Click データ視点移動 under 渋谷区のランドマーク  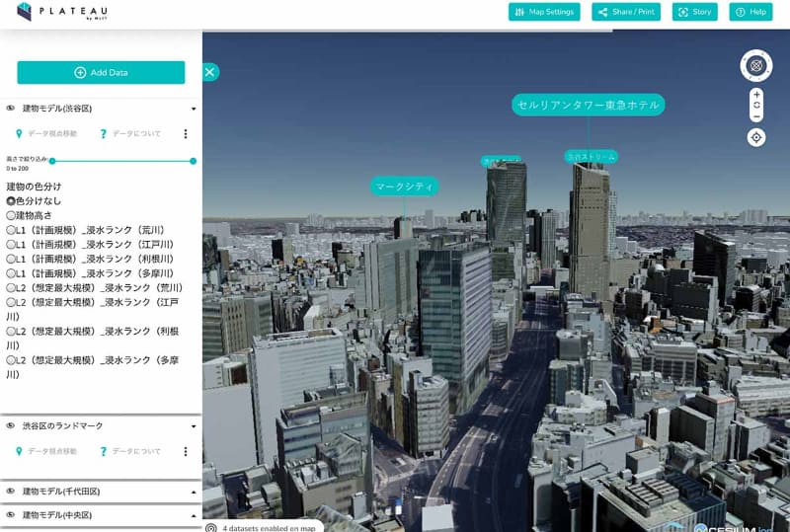click(46, 451)
